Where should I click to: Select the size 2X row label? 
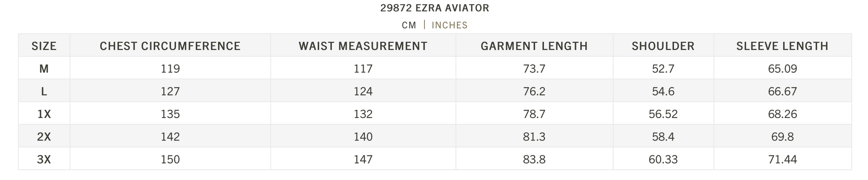pos(44,137)
